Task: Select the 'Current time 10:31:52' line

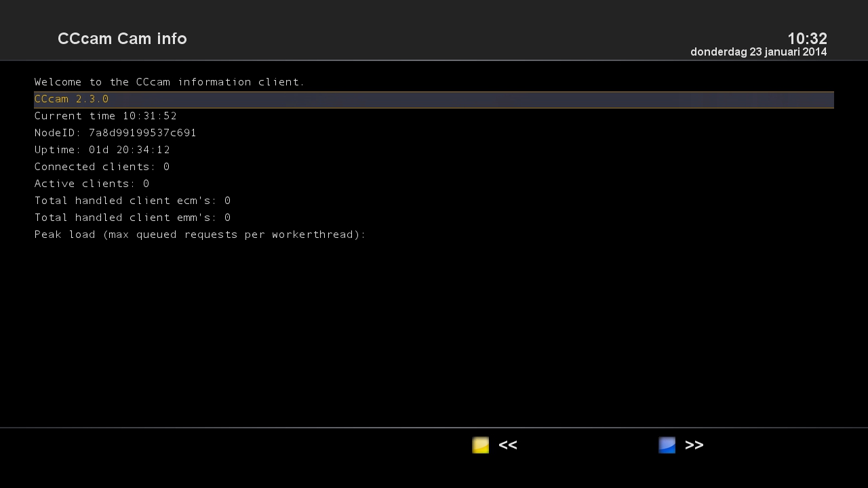Action: [x=434, y=117]
